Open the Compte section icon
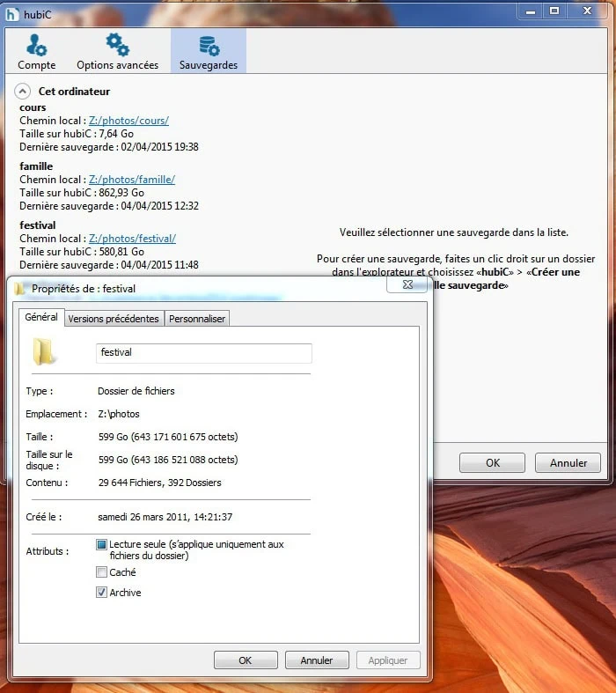The width and height of the screenshot is (616, 693). pyautogui.click(x=36, y=45)
